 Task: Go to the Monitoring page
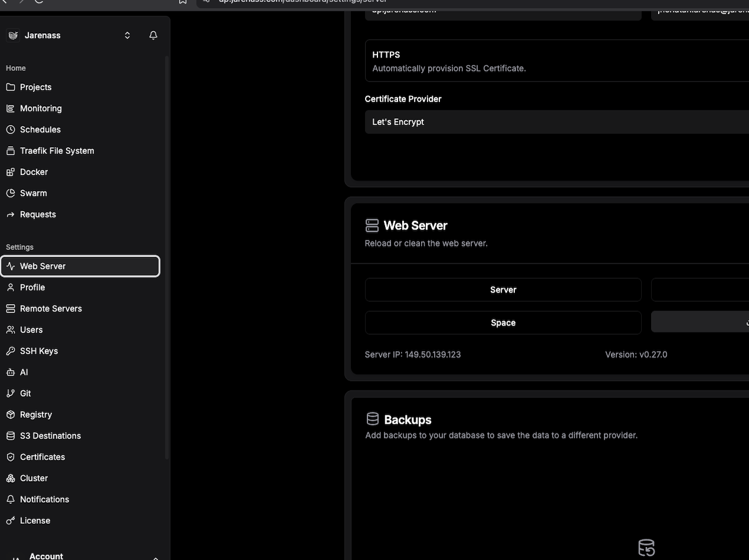click(41, 108)
